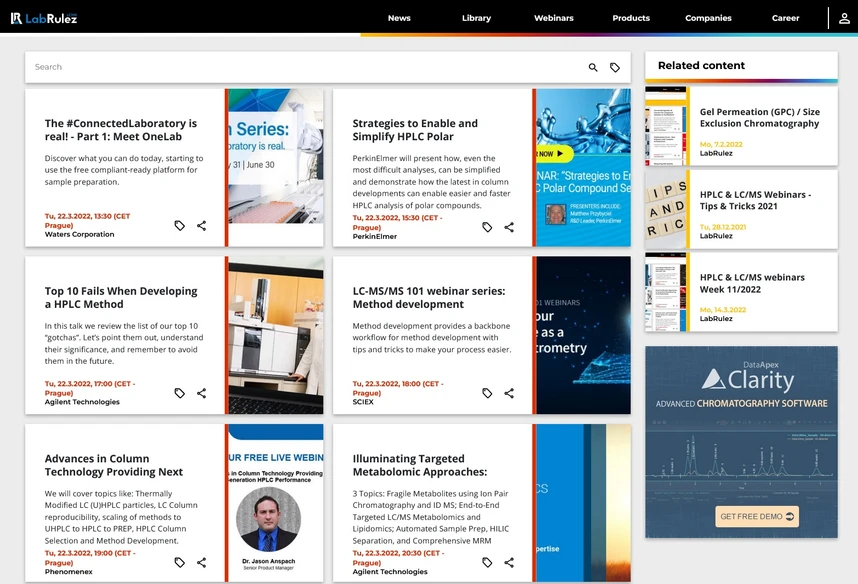Screen dimensions: 858x584
Task: Open related 'HPLC & LC/MS Webinars - Tips & Tricks 2021'
Action: pyautogui.click(x=755, y=200)
